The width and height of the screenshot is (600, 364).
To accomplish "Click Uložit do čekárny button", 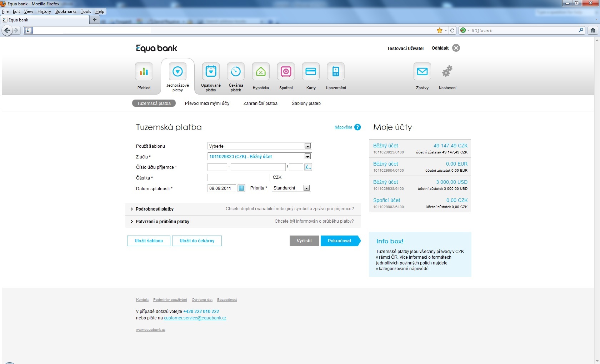I will click(x=197, y=241).
